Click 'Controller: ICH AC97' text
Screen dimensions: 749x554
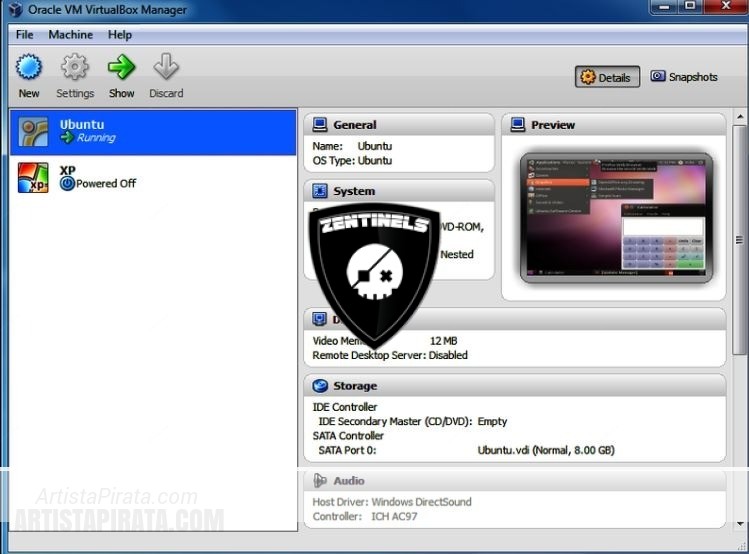(365, 516)
